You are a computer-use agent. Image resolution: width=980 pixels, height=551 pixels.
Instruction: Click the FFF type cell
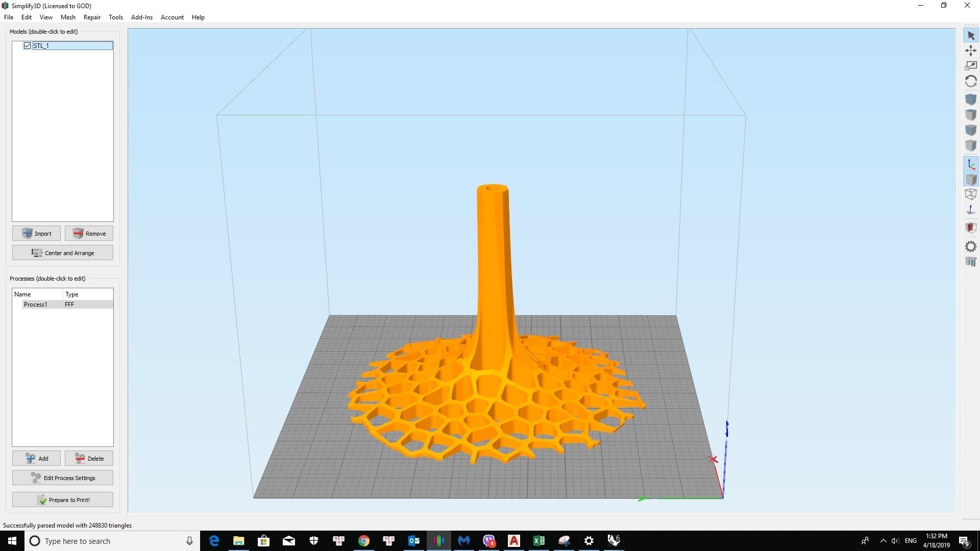pyautogui.click(x=69, y=305)
